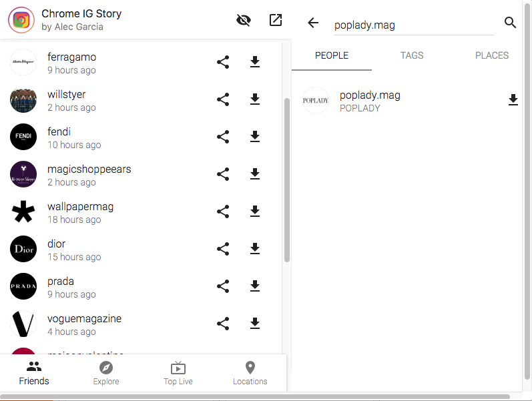Switch to the PLACES tab

tap(492, 55)
